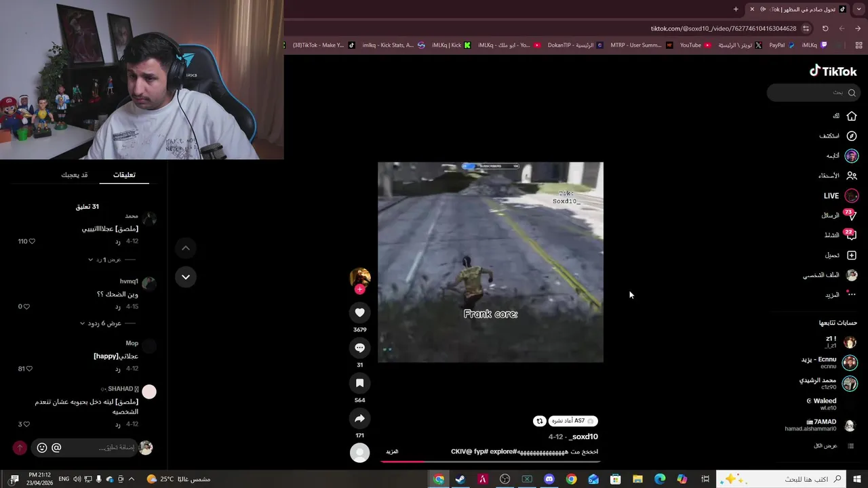Screen dimensions: 868x488
Task: Like محمد's comment with 110 likes
Action: pos(32,241)
